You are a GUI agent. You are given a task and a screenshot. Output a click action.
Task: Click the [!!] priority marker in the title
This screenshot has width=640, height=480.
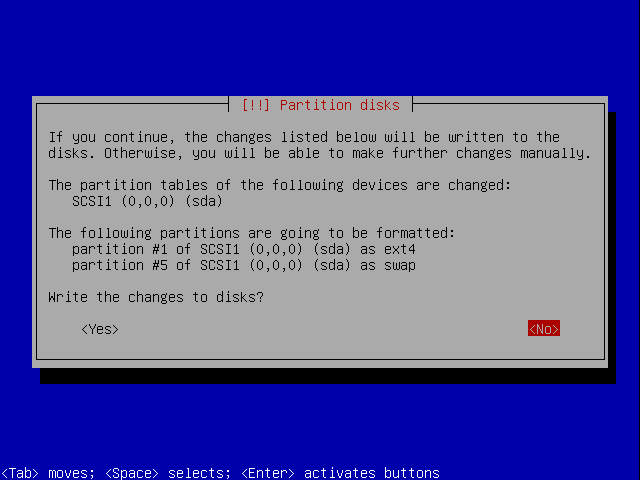(x=256, y=105)
